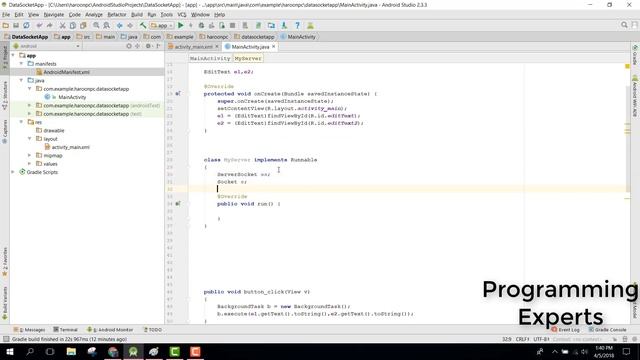Expand the mipmap folder node
Viewport: 640px width, 360px height.
point(30,156)
